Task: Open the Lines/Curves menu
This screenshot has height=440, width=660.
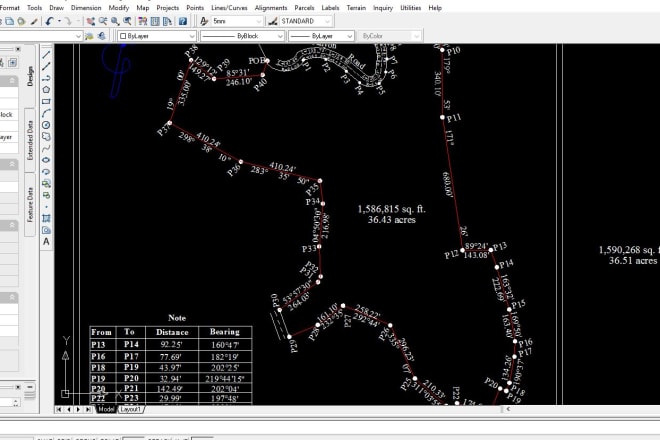Action: point(229,8)
